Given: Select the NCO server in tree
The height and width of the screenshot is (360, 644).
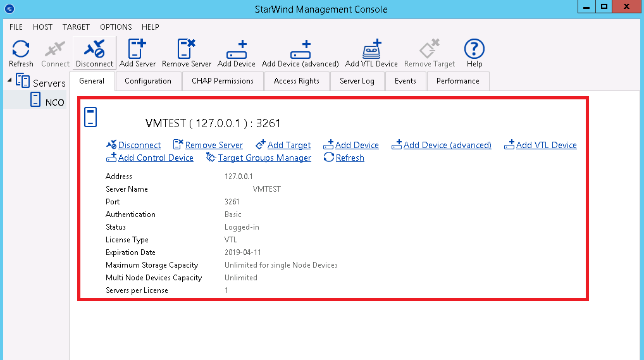Looking at the screenshot, I should pyautogui.click(x=54, y=102).
